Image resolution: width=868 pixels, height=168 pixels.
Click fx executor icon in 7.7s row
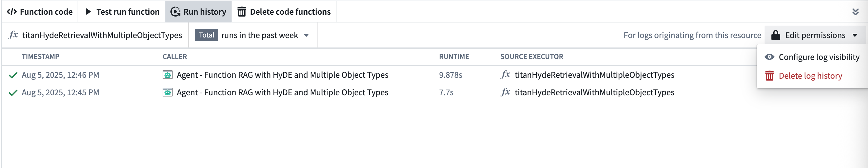tap(505, 92)
